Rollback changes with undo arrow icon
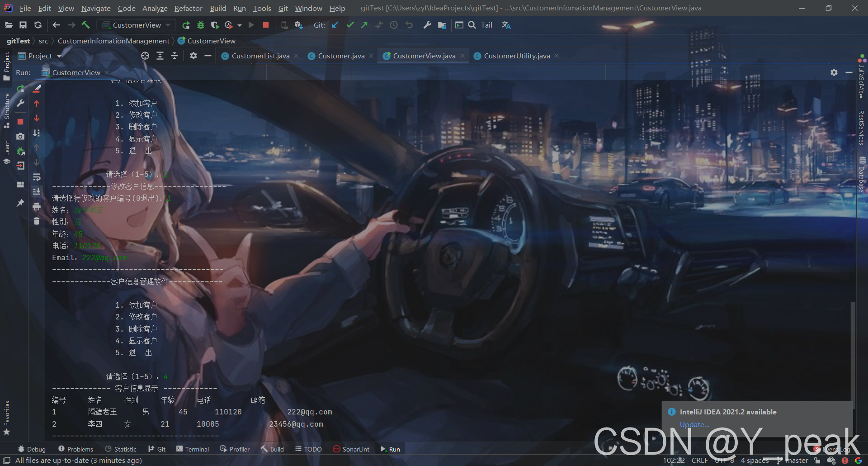This screenshot has width=868, height=466. coord(409,25)
